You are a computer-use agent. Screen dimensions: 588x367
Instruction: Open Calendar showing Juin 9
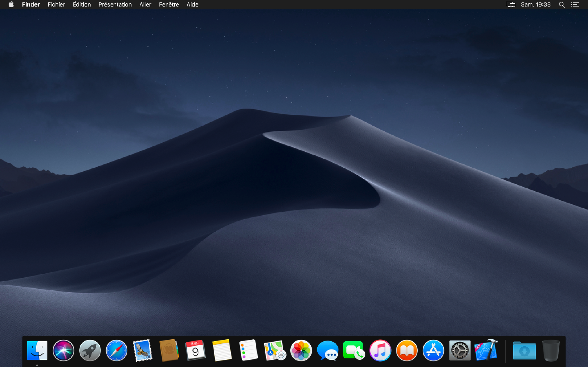[195, 350]
